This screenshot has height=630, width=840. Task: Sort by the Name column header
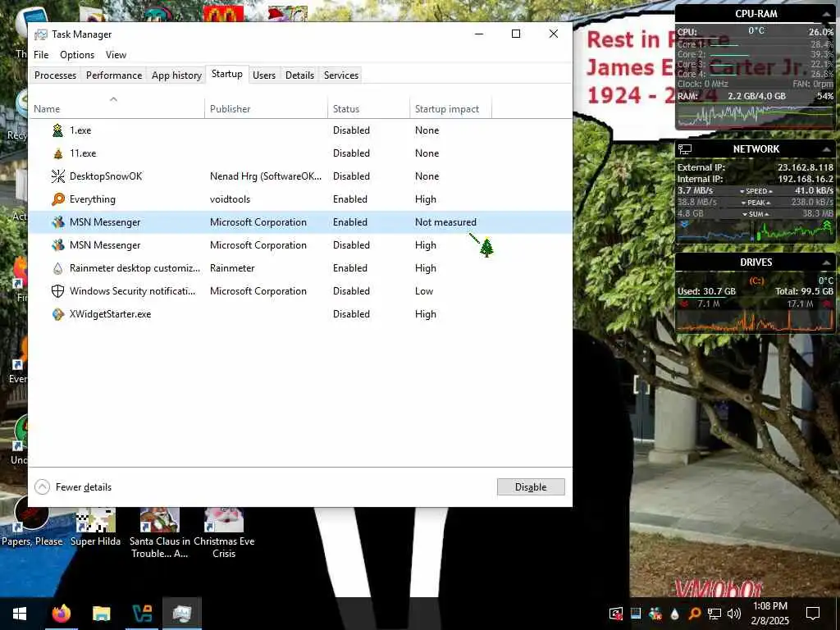(116, 109)
